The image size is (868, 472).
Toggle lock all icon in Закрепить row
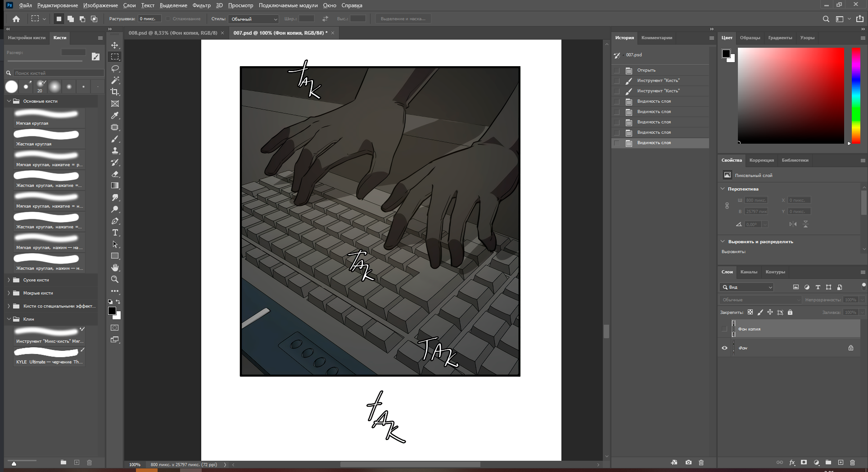click(x=790, y=312)
